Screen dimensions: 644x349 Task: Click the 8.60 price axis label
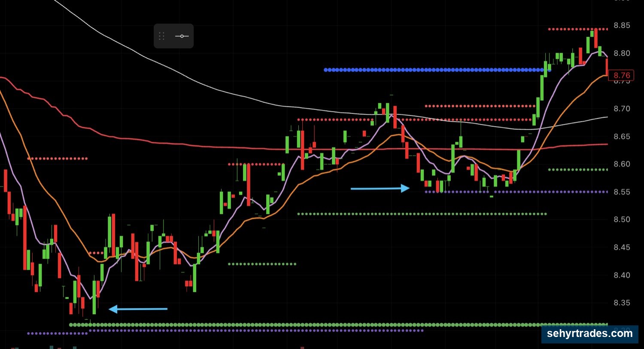[x=622, y=164]
